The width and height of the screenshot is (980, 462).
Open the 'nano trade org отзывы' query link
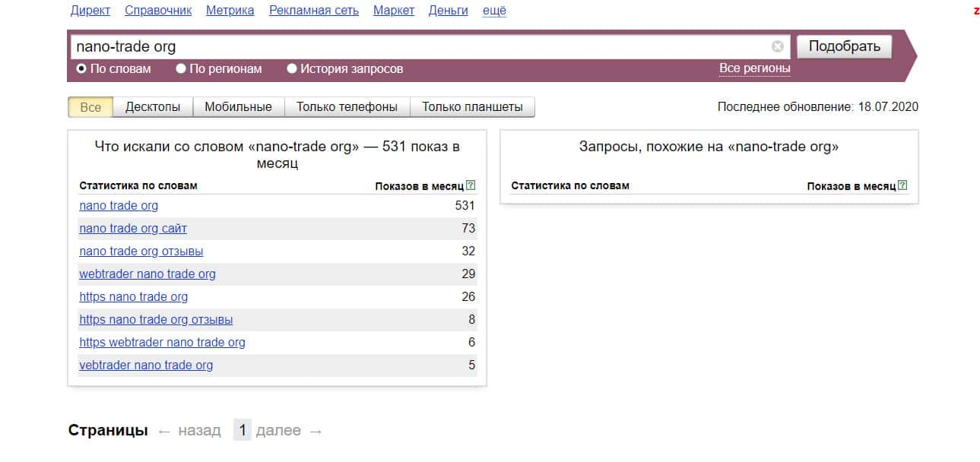click(141, 252)
